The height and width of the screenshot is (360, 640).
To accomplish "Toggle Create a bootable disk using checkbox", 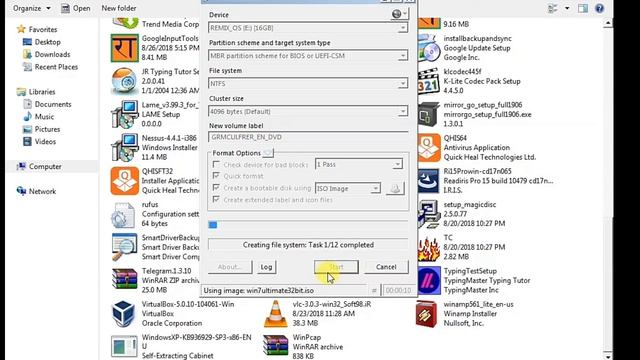I will point(216,188).
